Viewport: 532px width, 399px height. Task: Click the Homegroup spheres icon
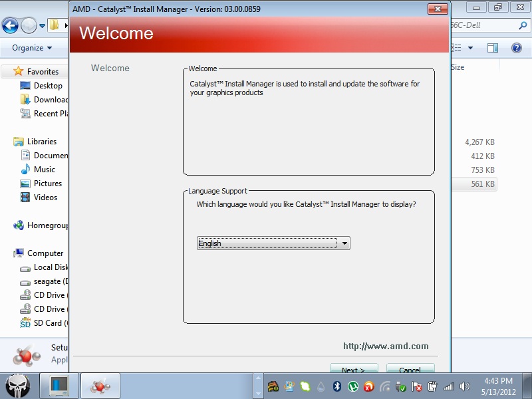pos(19,225)
